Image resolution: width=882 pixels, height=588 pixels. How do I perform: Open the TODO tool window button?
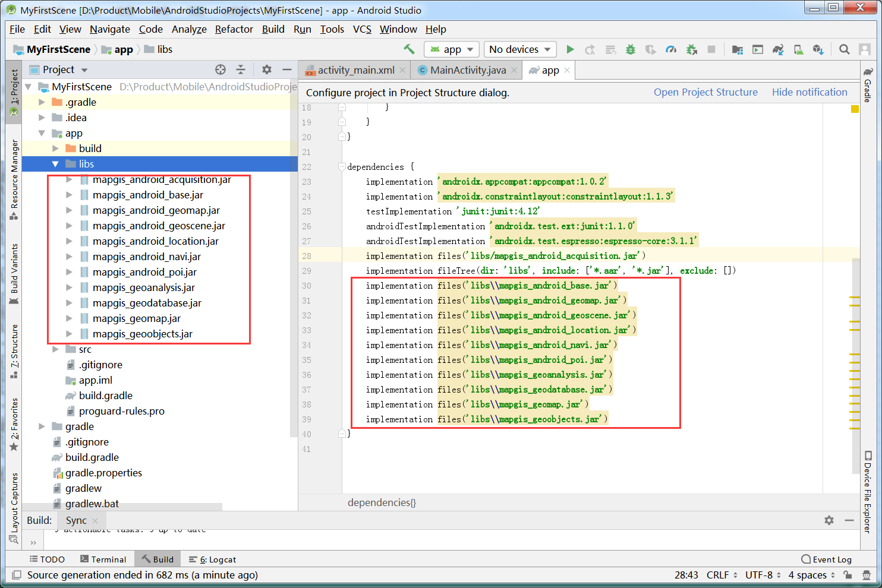47,559
